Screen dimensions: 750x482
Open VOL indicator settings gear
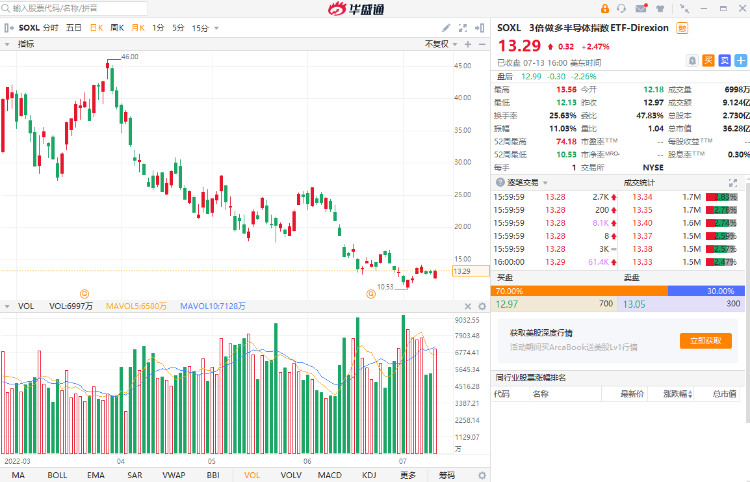pyautogui.click(x=482, y=307)
